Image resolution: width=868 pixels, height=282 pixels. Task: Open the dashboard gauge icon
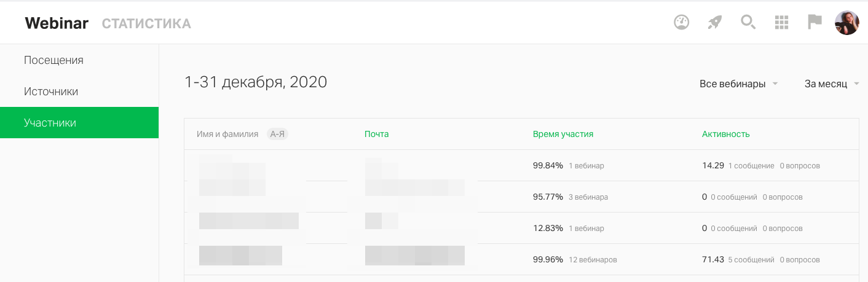pos(681,23)
